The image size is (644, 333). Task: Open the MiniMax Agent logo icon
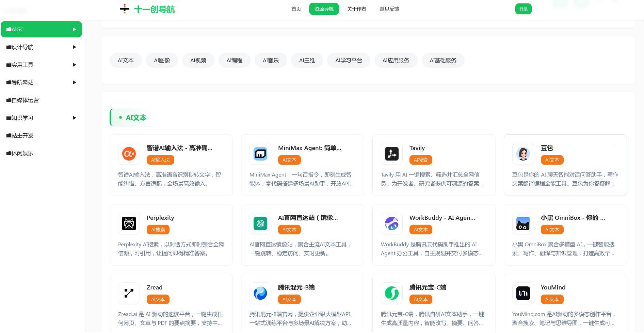click(260, 154)
